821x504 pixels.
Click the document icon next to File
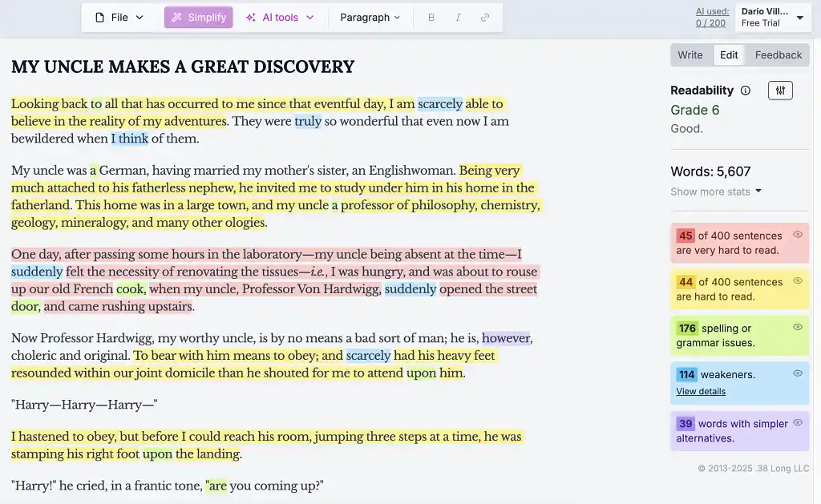100,16
